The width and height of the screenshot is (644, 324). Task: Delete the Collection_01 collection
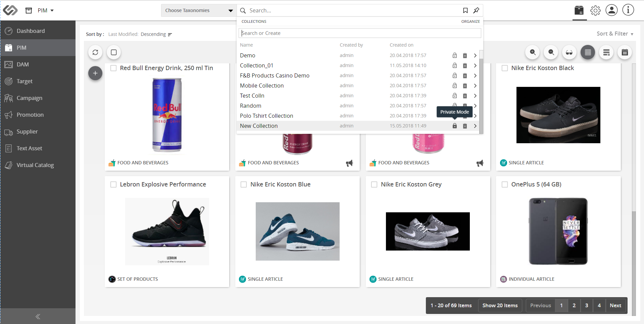coord(465,66)
